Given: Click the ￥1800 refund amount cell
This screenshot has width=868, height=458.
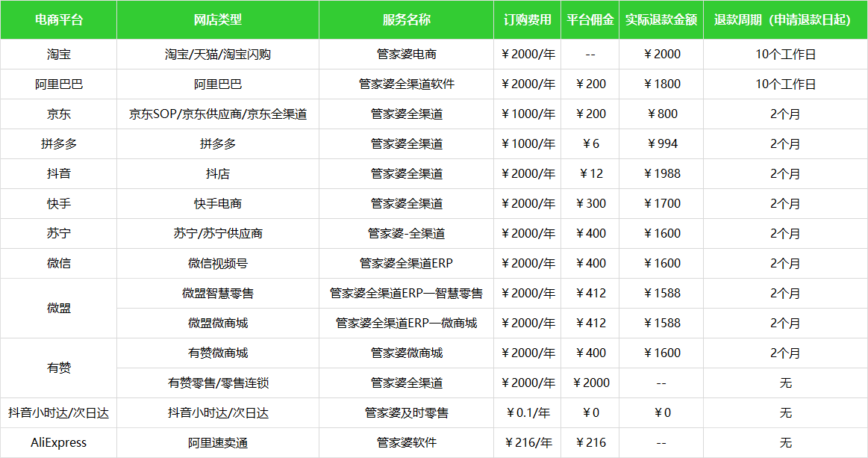Looking at the screenshot, I should click(661, 84).
